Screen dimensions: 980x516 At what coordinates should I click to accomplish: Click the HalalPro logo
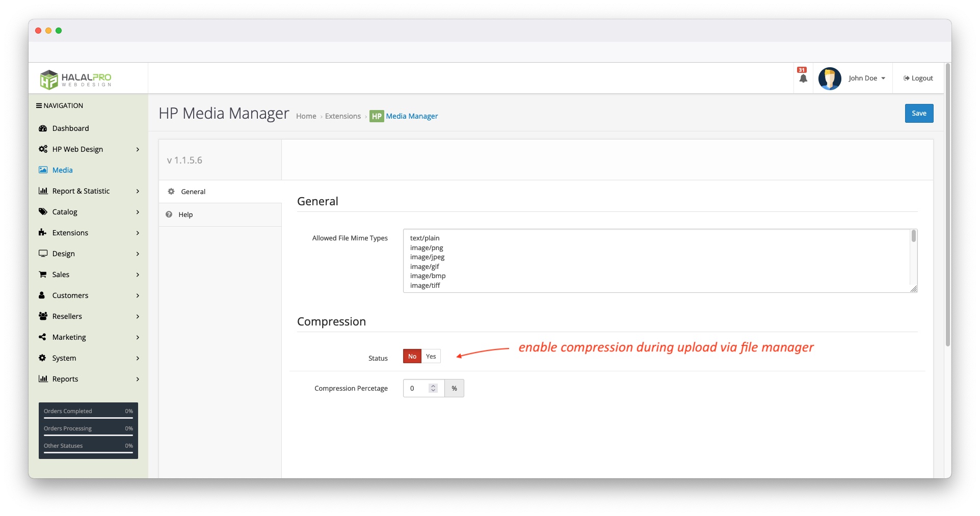point(76,79)
